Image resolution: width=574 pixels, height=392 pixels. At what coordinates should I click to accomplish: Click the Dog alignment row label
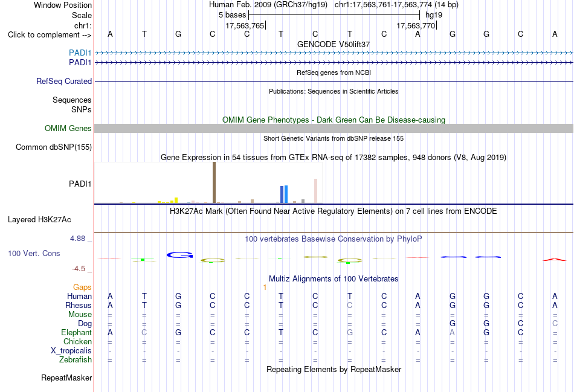point(85,324)
